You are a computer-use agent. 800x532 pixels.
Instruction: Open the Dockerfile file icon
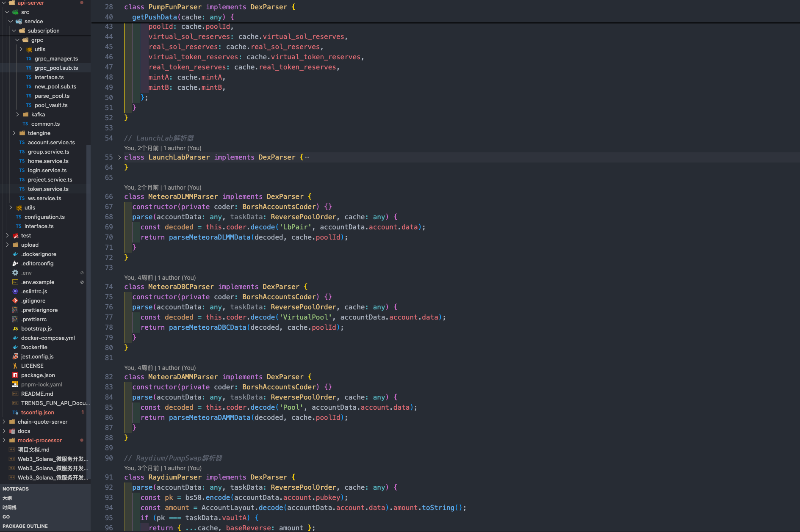click(15, 347)
